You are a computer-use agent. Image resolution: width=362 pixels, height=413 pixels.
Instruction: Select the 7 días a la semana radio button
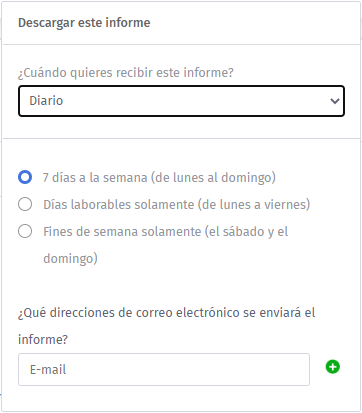click(25, 177)
